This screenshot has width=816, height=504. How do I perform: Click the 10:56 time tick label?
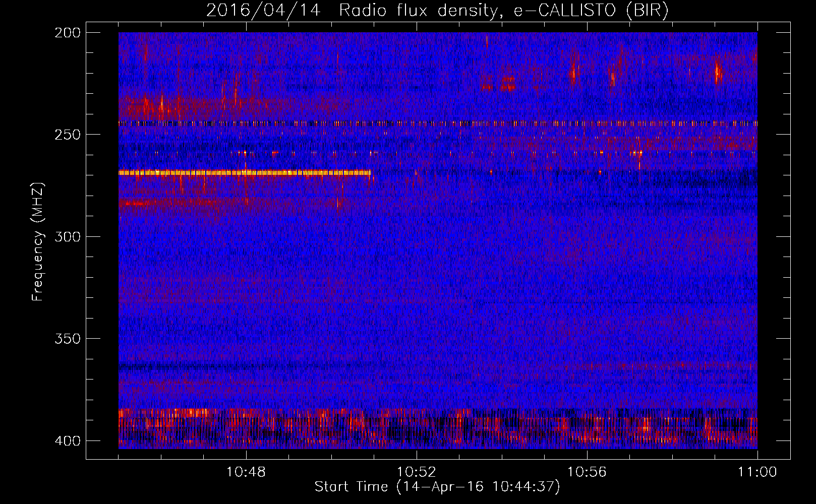tap(587, 472)
